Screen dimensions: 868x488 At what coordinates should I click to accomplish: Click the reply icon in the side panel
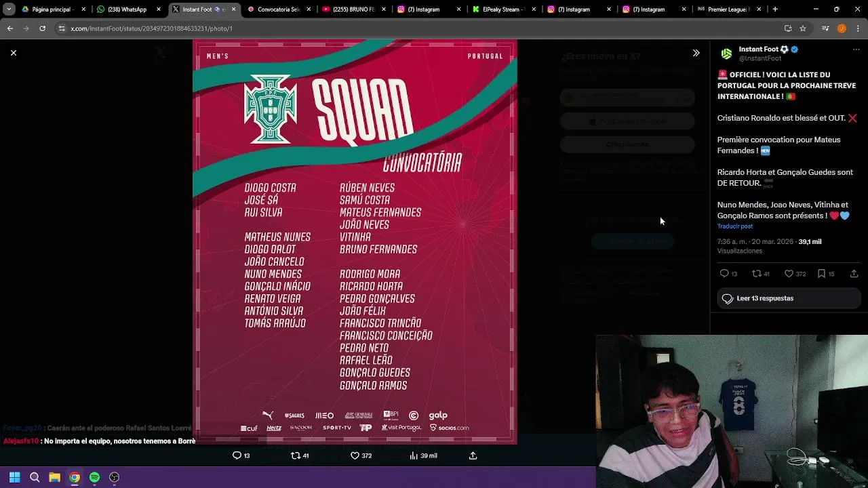(x=724, y=274)
